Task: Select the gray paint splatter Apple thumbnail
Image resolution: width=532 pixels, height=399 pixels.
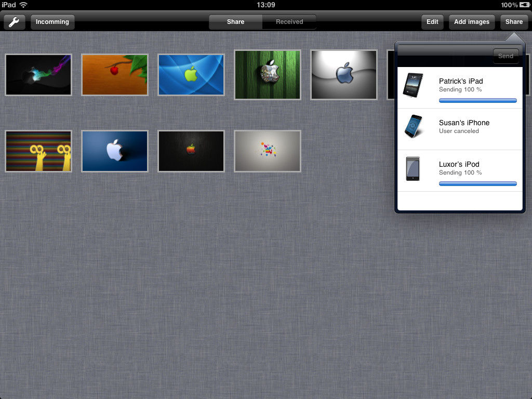Action: coord(268,151)
